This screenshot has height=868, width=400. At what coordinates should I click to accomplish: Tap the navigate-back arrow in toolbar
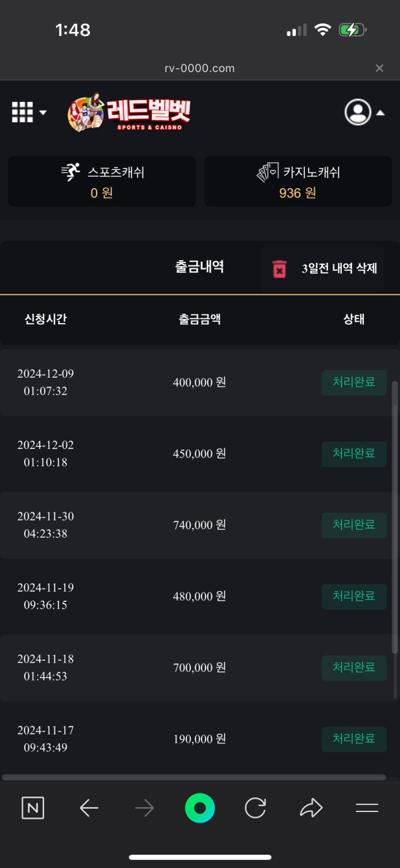(89, 807)
